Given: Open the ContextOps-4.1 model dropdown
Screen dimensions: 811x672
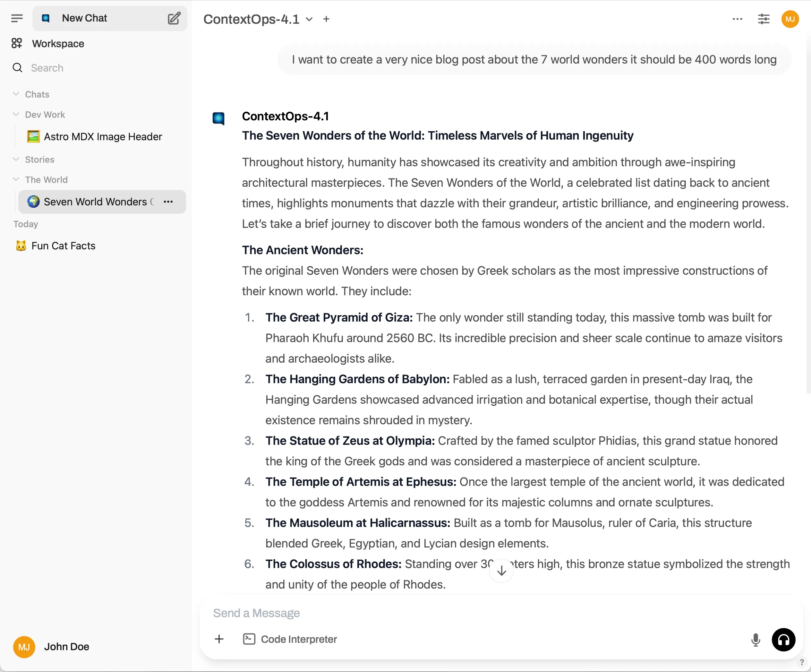Looking at the screenshot, I should tap(258, 19).
